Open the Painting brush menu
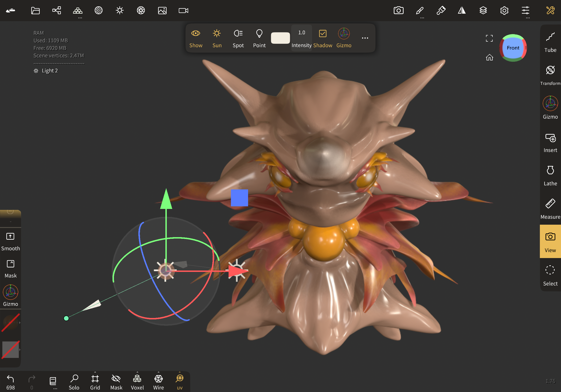Viewport: 561px width, 392px height. coord(441,11)
